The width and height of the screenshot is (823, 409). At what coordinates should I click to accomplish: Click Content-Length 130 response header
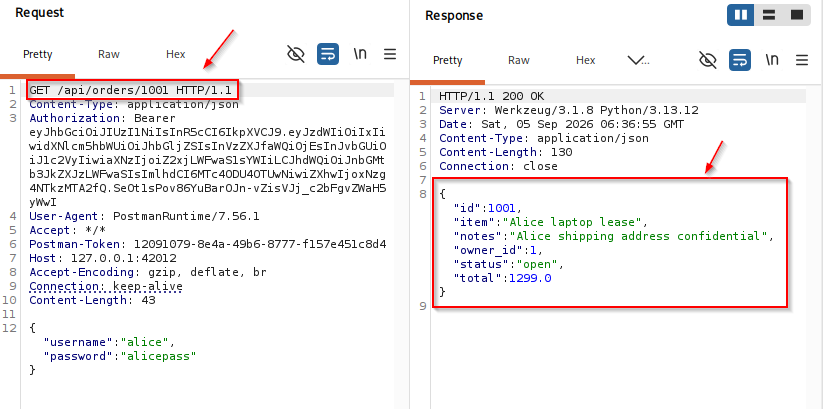click(x=506, y=152)
